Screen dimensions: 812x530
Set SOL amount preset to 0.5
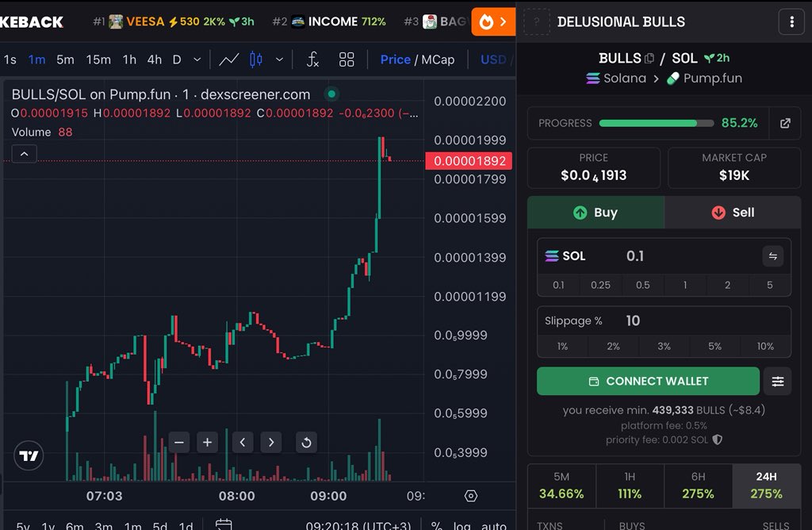(642, 285)
